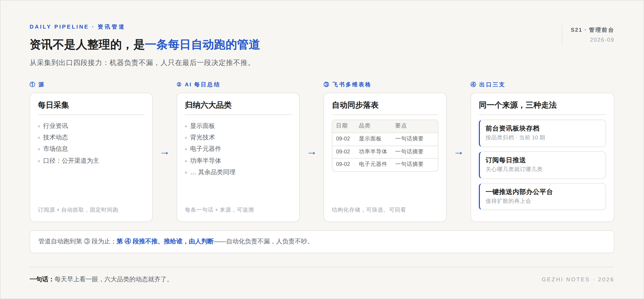The image size is (644, 299).
Task: Click the S21 · 管理前台 label
Action: click(x=592, y=30)
